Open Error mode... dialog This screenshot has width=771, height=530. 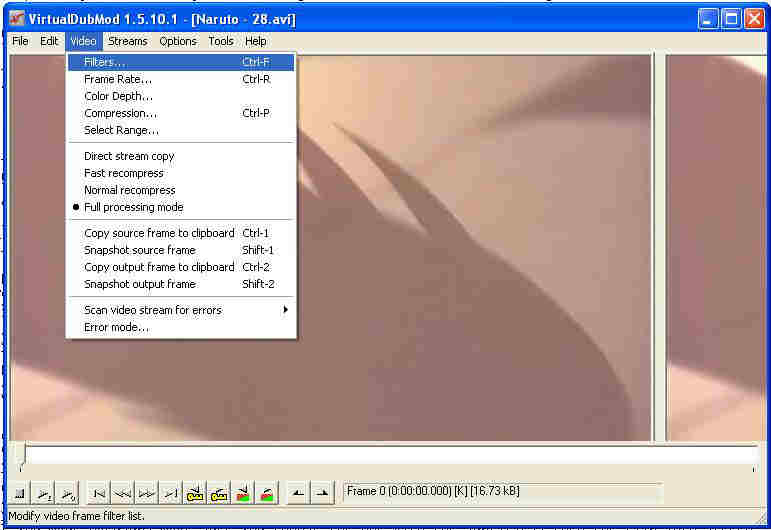[181, 327]
